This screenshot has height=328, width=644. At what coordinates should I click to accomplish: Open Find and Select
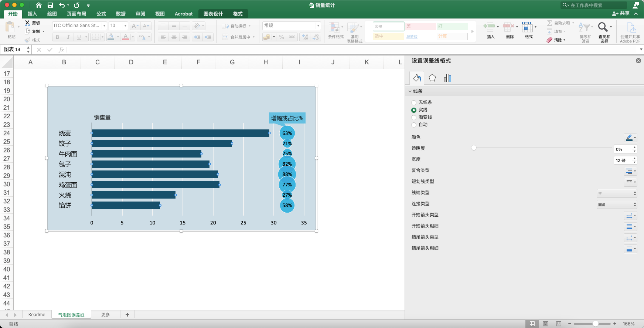click(x=604, y=32)
